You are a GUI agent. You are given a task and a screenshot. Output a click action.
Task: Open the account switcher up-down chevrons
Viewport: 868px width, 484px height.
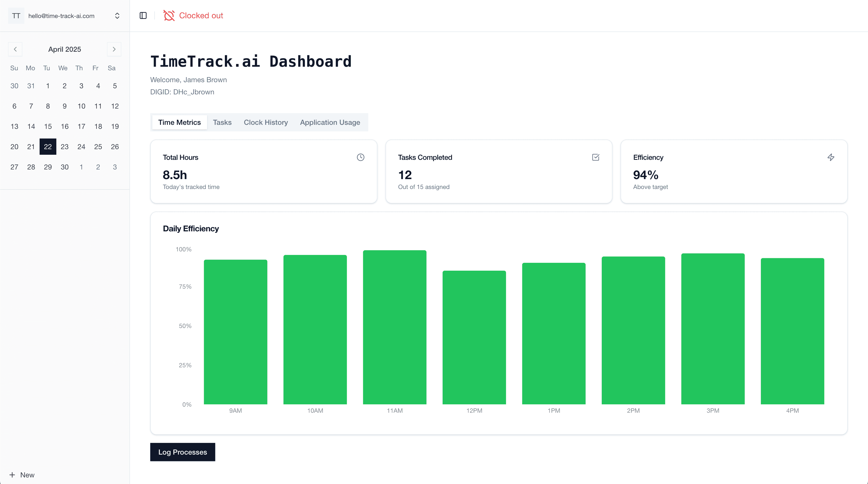pos(117,16)
